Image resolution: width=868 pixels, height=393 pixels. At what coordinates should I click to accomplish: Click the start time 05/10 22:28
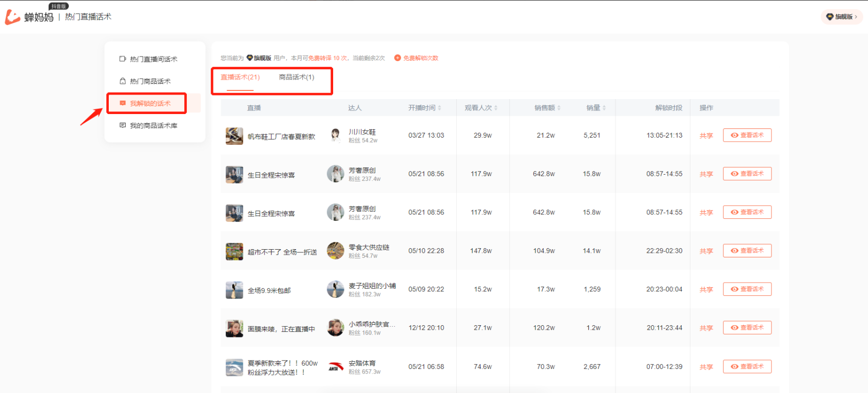coord(426,251)
